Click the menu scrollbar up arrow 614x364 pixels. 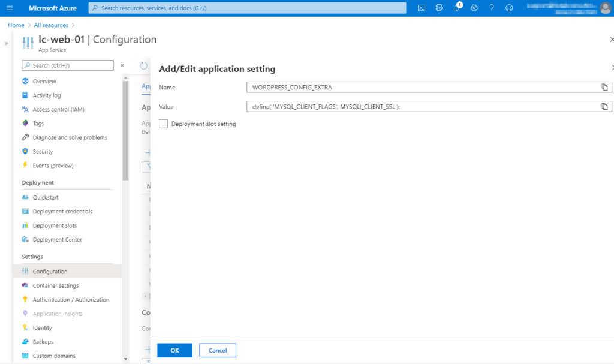point(125,77)
